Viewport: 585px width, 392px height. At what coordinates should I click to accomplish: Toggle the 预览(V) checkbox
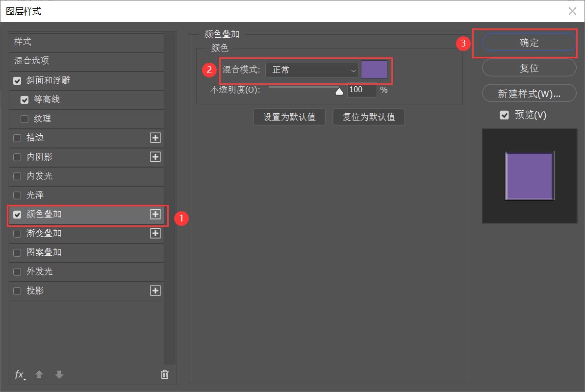point(505,115)
